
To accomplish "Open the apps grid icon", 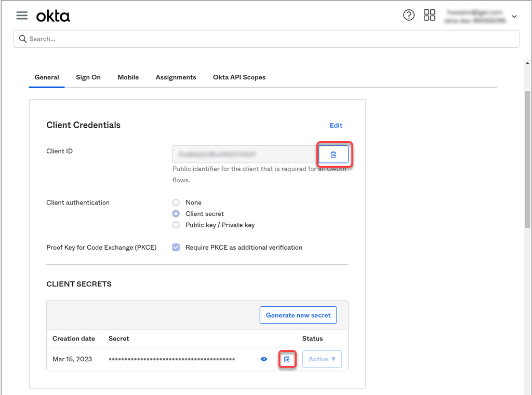I will tap(430, 16).
